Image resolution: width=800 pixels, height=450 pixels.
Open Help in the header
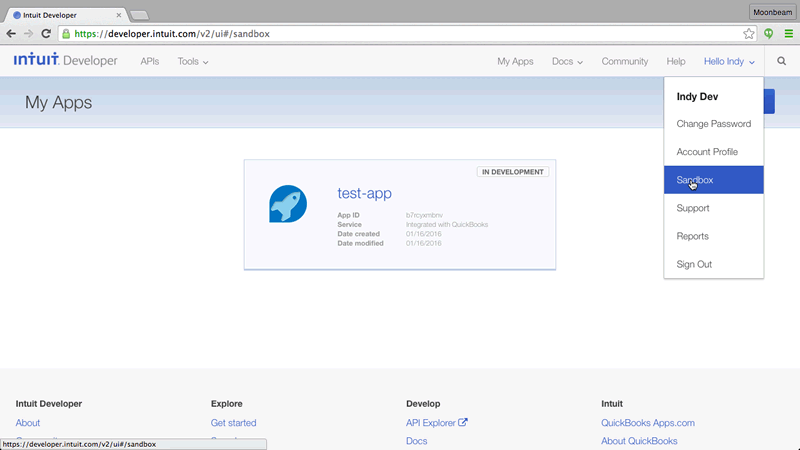coord(676,61)
